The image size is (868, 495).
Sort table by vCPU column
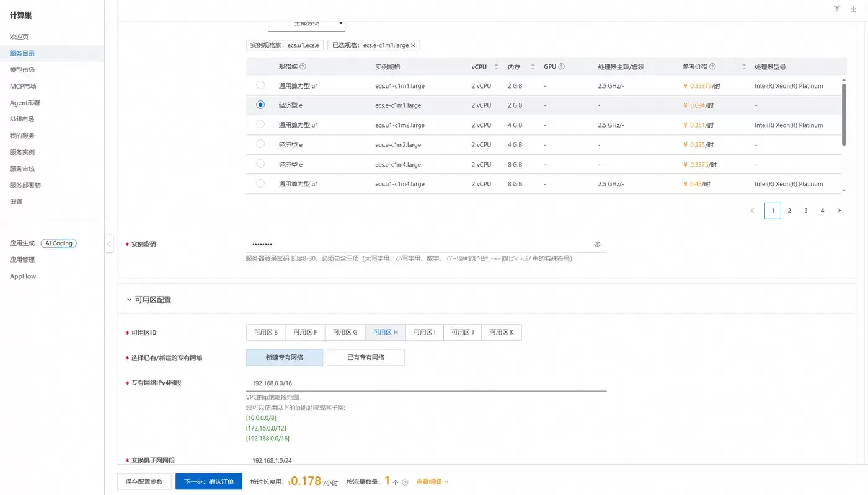[x=496, y=67]
